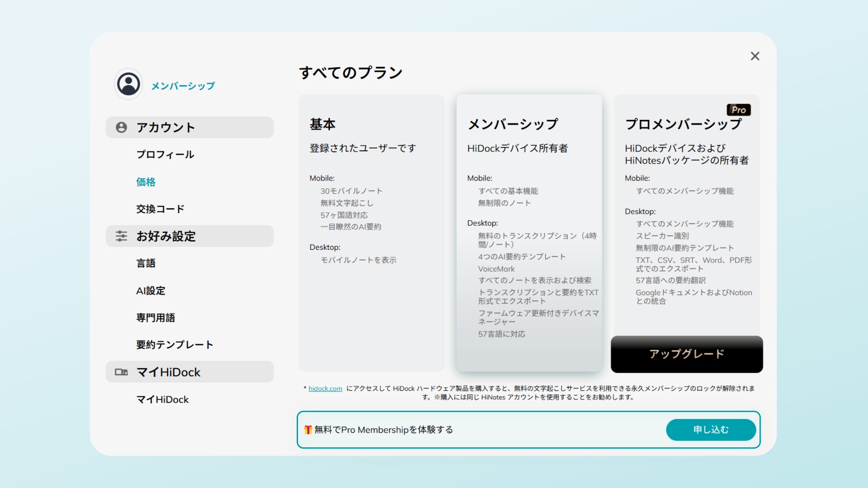This screenshot has width=868, height=488.
Task: Open the 交換コード menu item
Action: point(160,209)
